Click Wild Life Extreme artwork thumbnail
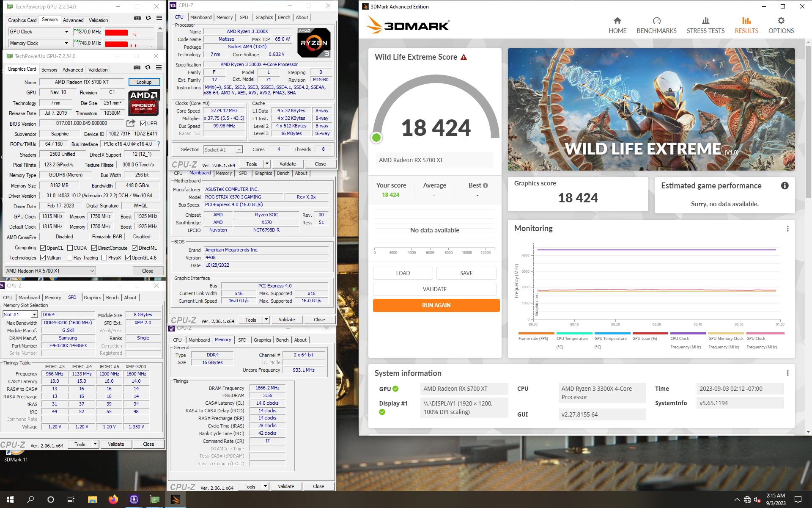Viewport: 812px width, 508px height. 651,110
